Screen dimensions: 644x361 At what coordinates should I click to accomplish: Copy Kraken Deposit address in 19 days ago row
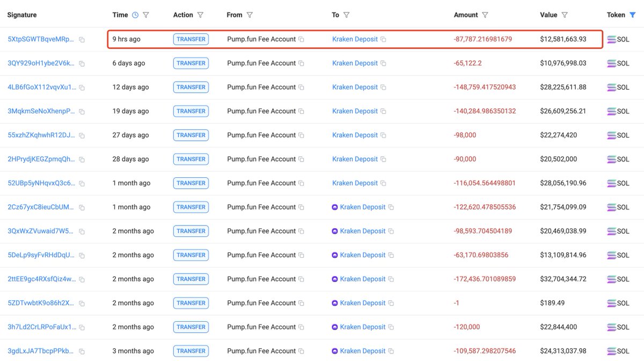[x=383, y=112]
